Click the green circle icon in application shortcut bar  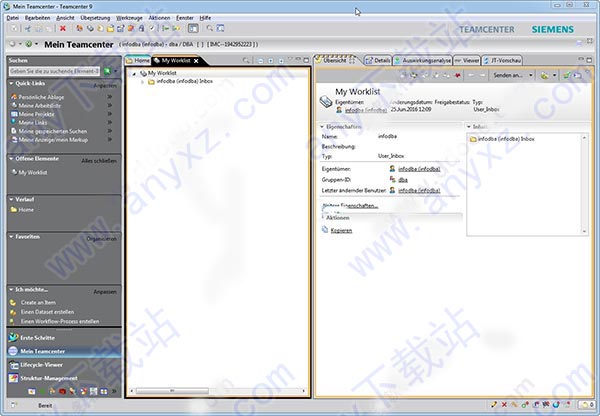(42, 392)
